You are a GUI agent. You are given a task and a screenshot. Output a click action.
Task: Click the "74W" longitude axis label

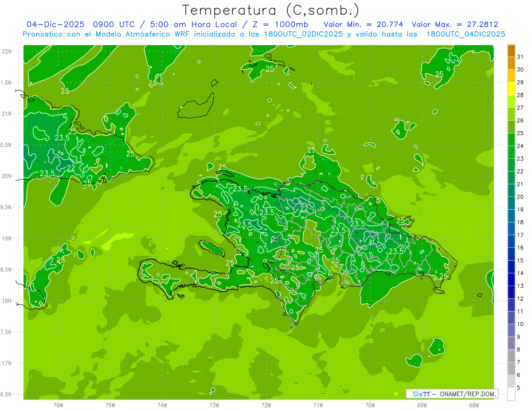(x=162, y=405)
